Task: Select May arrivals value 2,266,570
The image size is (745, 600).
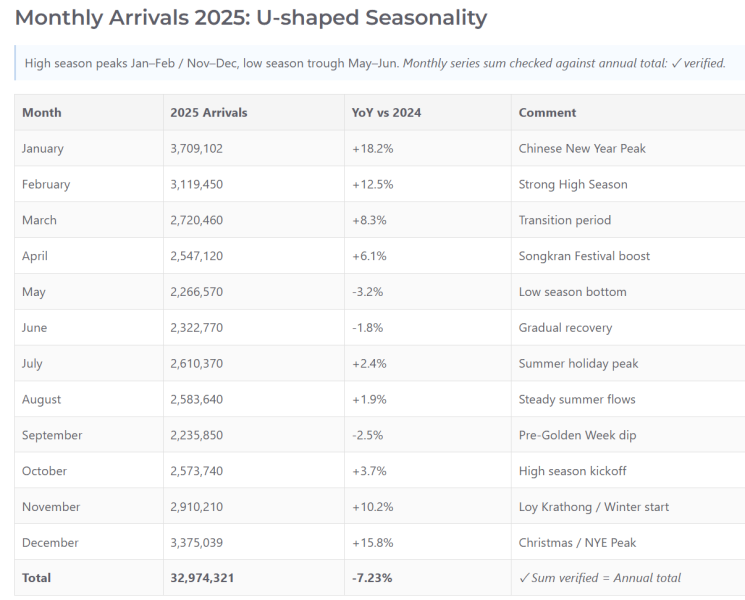Action: [197, 292]
